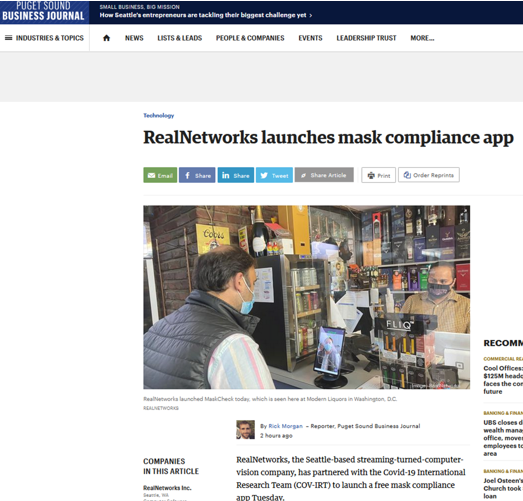Image resolution: width=523 pixels, height=501 pixels.
Task: Click the article headline "RealNetworks launches mask compliance app"
Action: (x=328, y=137)
